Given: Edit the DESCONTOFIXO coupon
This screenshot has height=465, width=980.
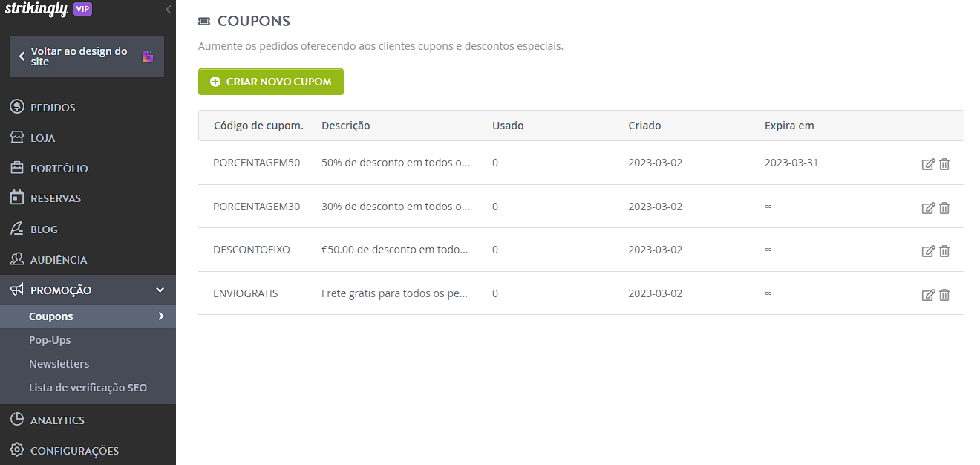Looking at the screenshot, I should (928, 251).
